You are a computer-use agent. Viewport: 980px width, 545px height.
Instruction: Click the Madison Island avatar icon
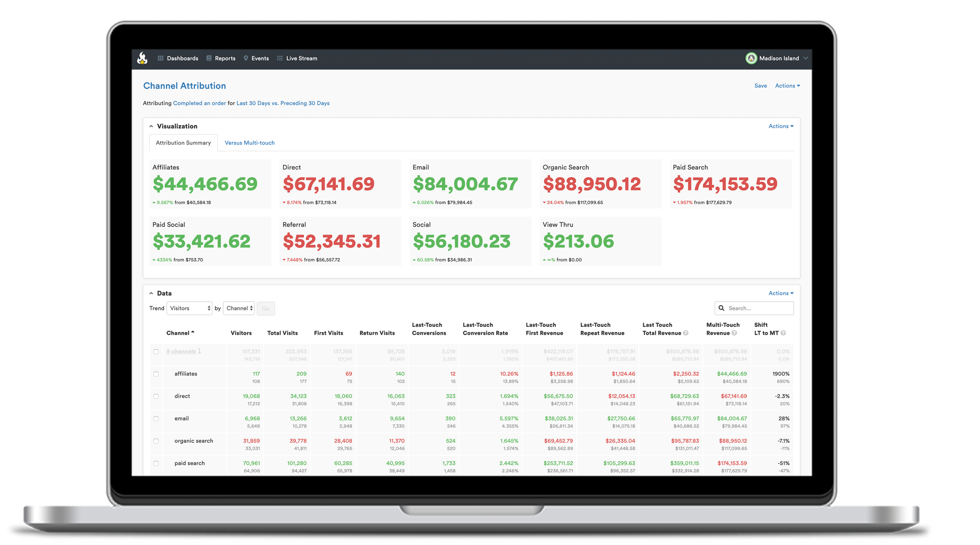(x=751, y=58)
